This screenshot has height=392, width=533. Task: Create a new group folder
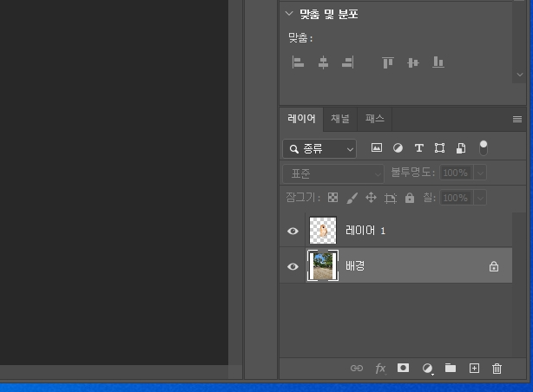451,368
